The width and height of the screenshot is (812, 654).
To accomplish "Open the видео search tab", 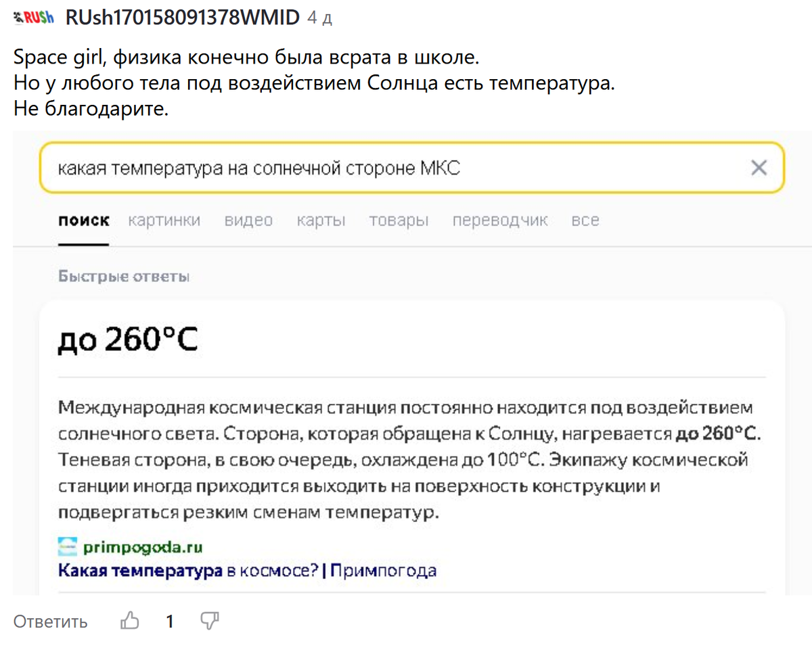I will (x=248, y=220).
